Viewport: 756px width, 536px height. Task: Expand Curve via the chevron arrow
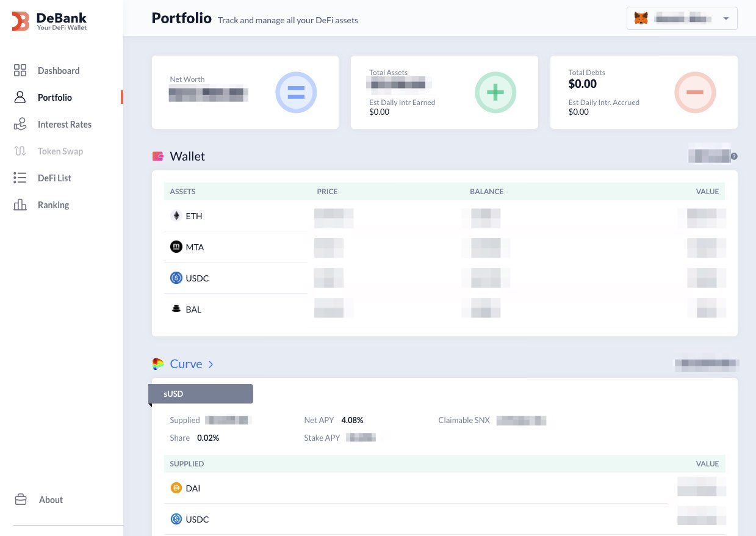pos(211,364)
